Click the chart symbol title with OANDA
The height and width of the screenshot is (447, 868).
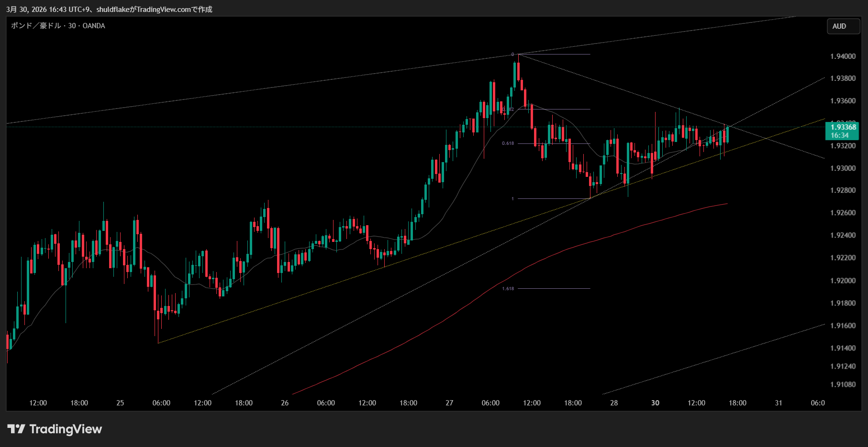tap(58, 26)
